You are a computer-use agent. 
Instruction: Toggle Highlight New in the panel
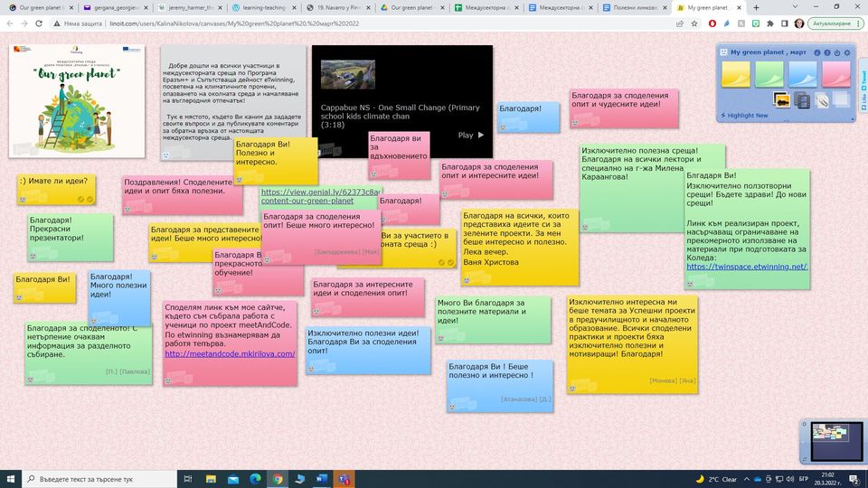[x=743, y=116]
